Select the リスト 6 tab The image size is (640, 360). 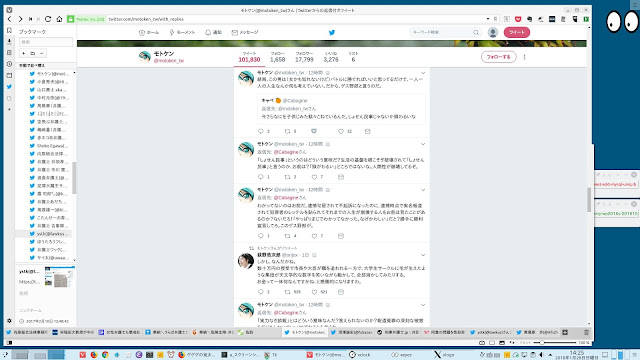pyautogui.click(x=353, y=57)
